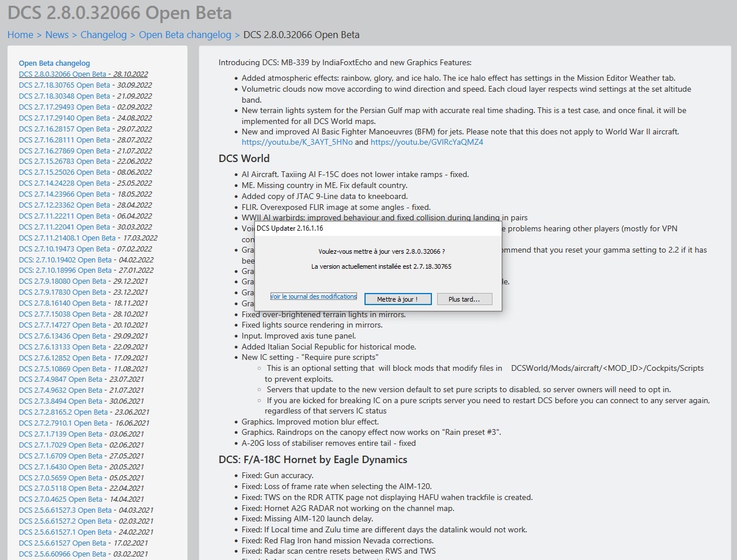
Task: Open DCS 2.7.11.21408.1 Open Beta entry
Action: tap(67, 238)
